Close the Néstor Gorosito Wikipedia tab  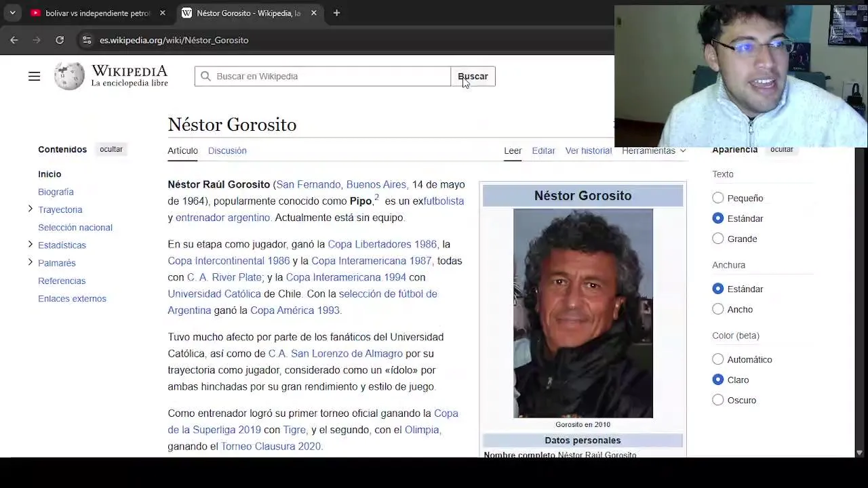pyautogui.click(x=314, y=13)
